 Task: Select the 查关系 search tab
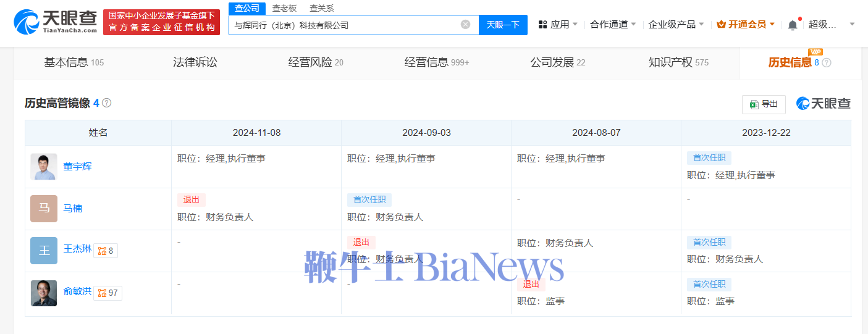pos(321,8)
